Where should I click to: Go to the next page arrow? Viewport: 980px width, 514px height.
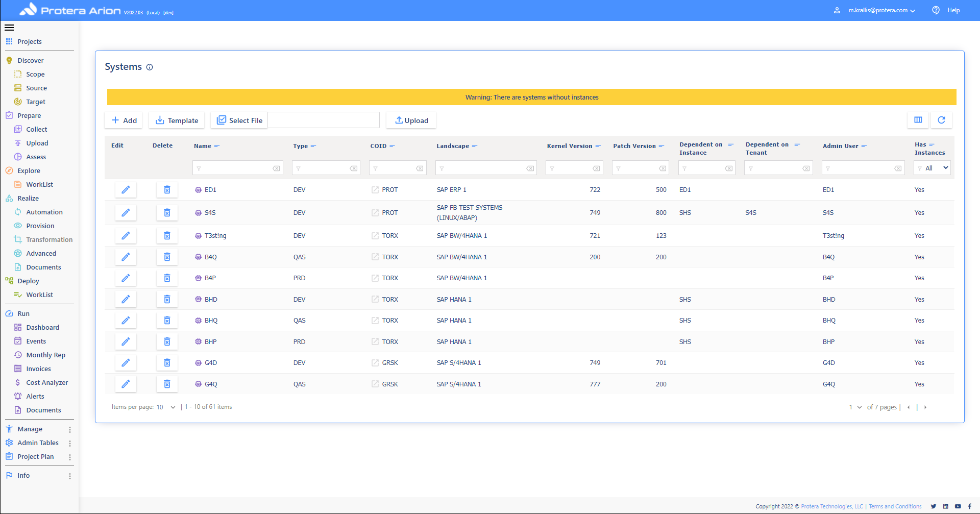(x=925, y=407)
